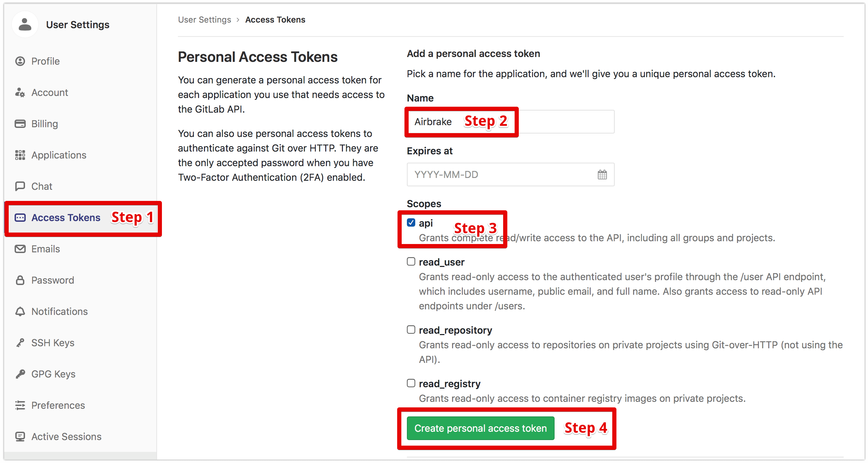Image resolution: width=868 pixels, height=463 pixels.
Task: Click the Name input field
Action: pyautogui.click(x=509, y=121)
